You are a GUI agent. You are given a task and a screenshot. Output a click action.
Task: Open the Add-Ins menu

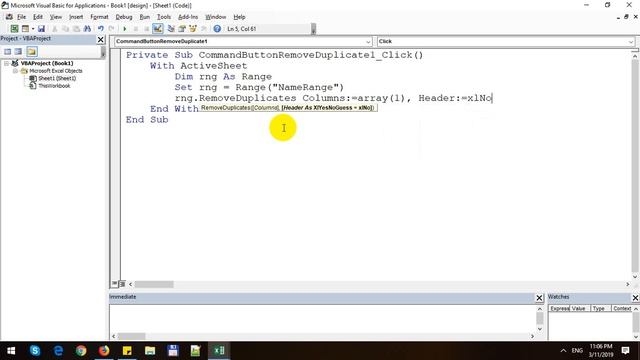[188, 17]
